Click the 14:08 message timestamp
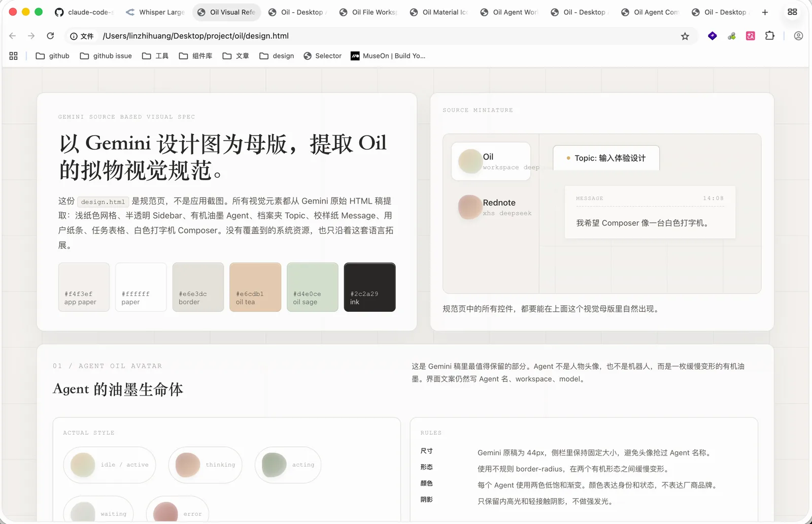The image size is (812, 524). [713, 198]
